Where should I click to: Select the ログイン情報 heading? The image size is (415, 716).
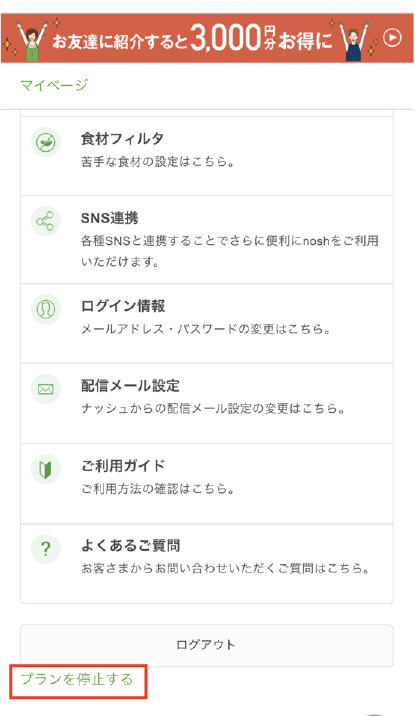123,306
